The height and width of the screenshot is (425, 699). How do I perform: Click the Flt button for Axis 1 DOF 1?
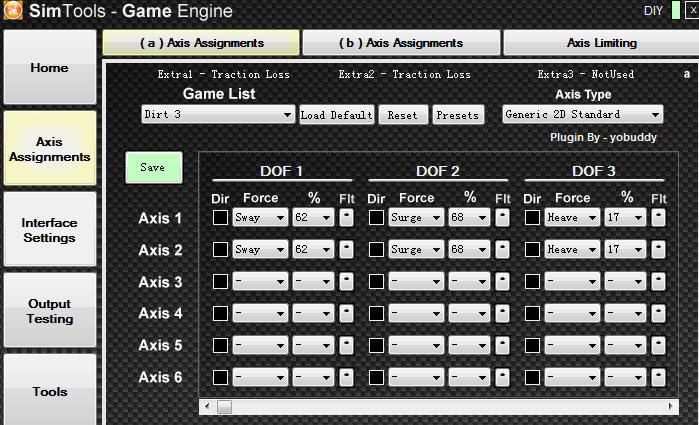click(x=346, y=217)
